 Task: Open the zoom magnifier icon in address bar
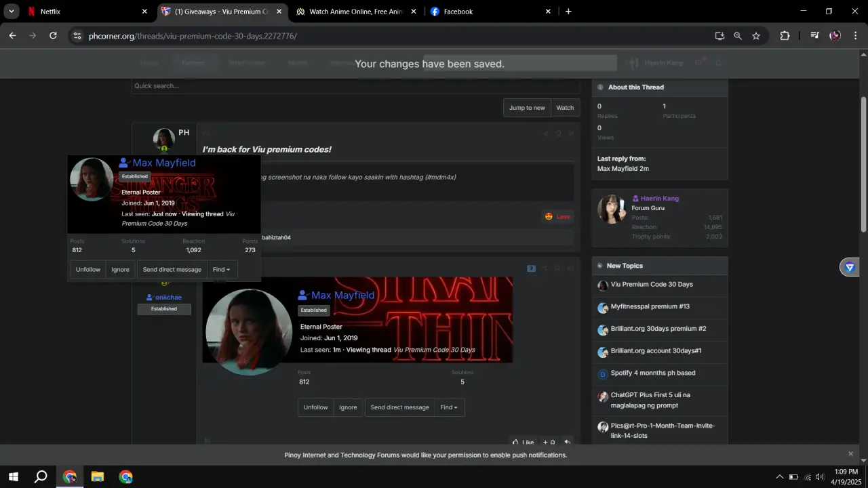738,36
